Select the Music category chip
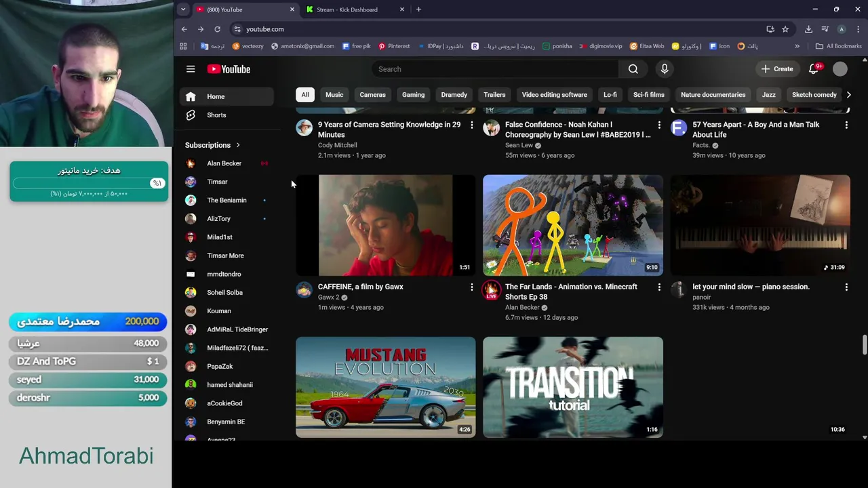Image resolution: width=868 pixels, height=488 pixels. tap(334, 95)
